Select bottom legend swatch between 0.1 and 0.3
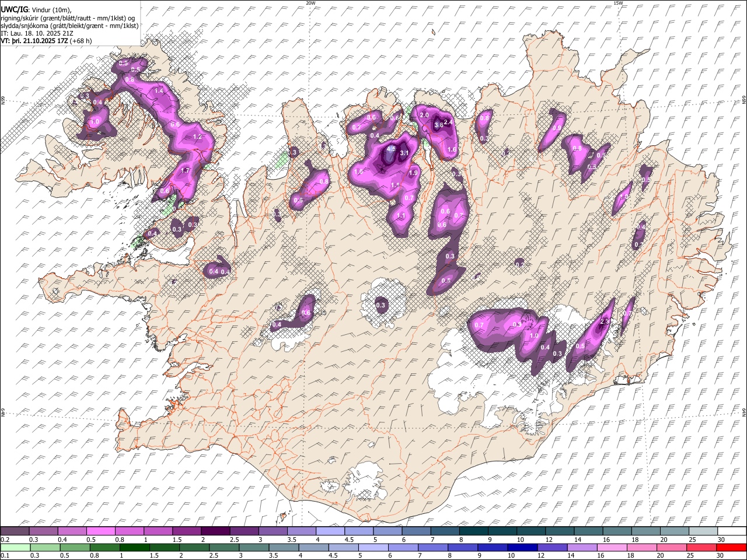The height and width of the screenshot is (560, 747). click(15, 547)
